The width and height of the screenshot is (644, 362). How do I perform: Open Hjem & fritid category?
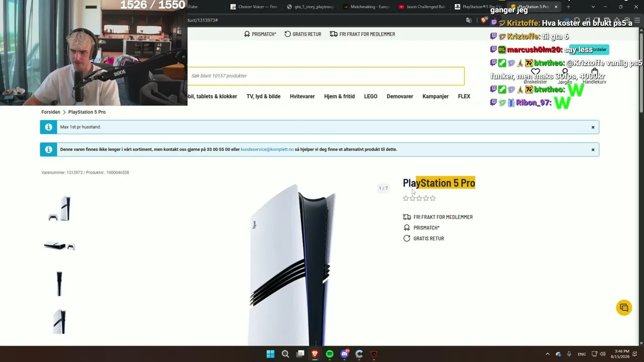pos(339,97)
